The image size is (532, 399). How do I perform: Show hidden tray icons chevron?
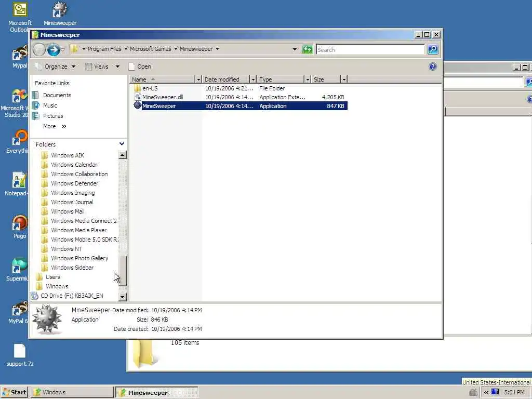[486, 392]
